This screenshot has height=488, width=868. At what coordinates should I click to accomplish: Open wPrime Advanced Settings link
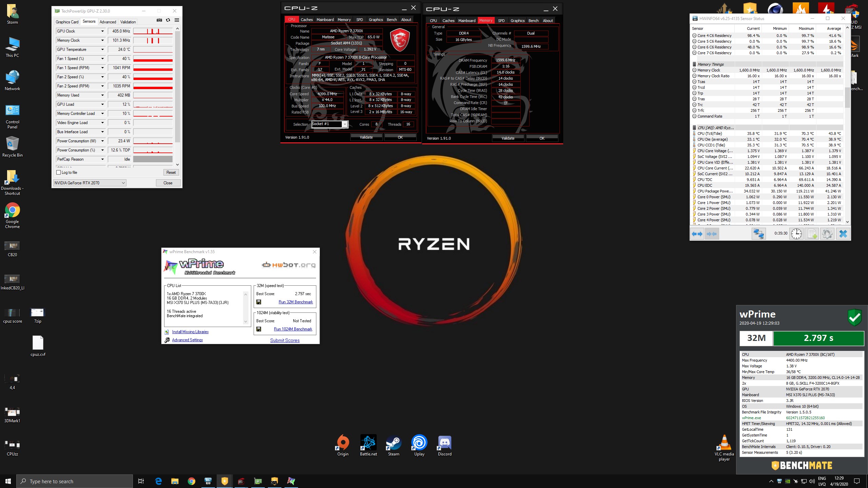[188, 340]
